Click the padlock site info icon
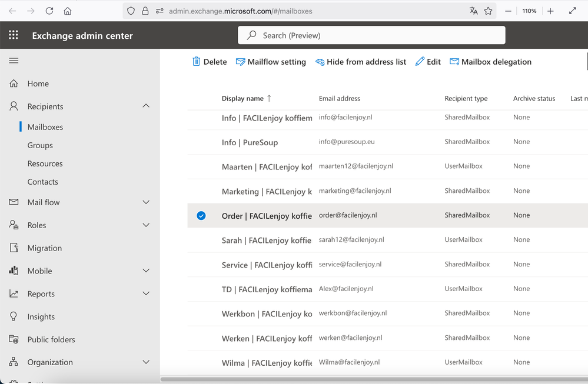The width and height of the screenshot is (588, 384). coord(145,11)
